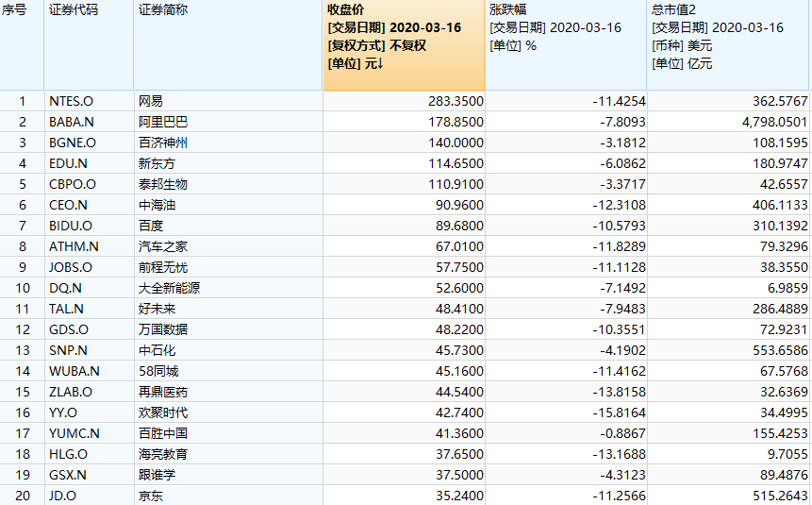
Task: Click the name 网易
Action: [151, 101]
